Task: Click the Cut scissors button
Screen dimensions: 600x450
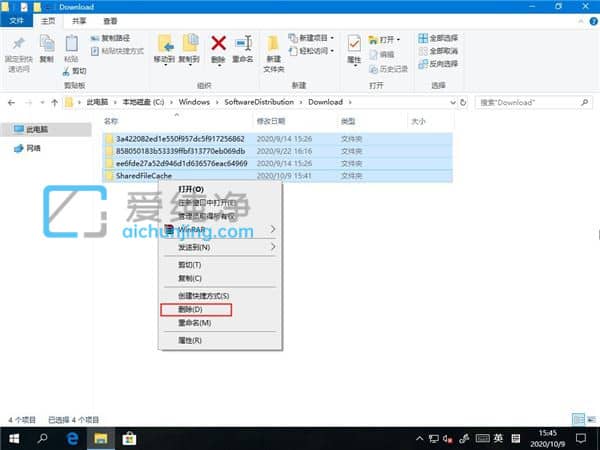Action: (75, 71)
